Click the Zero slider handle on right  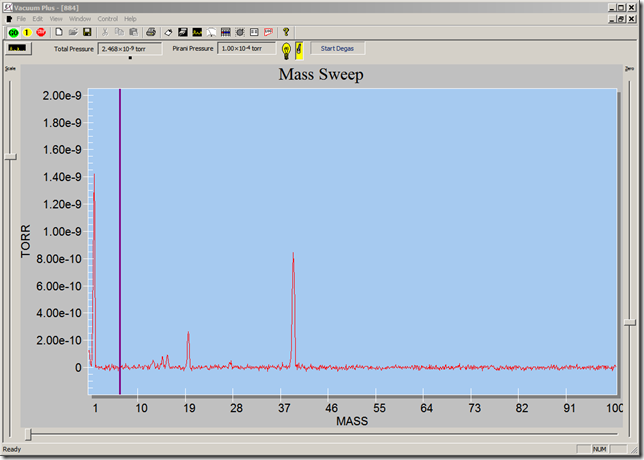[x=630, y=323]
